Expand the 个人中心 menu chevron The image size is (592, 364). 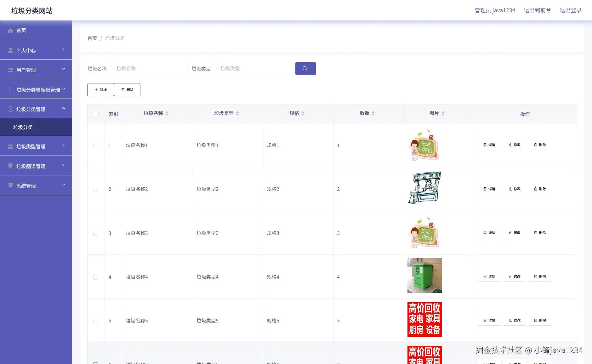pos(64,49)
